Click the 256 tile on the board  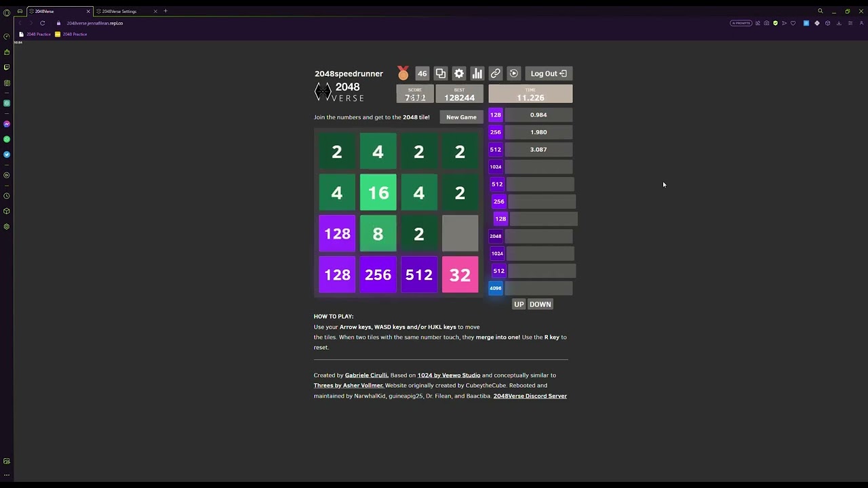378,274
